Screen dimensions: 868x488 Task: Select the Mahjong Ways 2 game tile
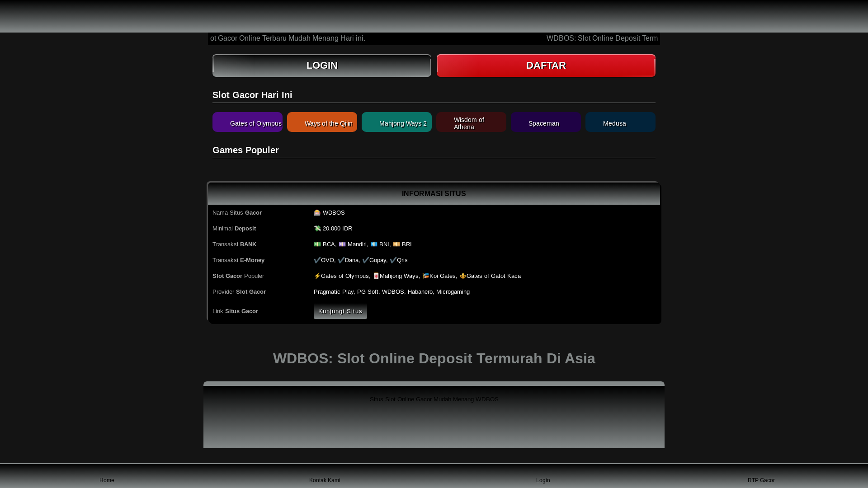click(x=396, y=122)
